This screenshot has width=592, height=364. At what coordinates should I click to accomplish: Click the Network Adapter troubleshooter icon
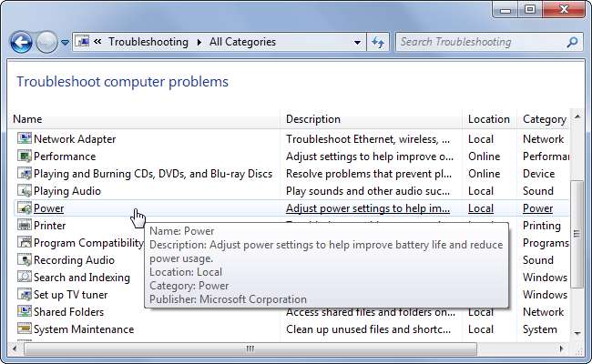[x=25, y=138]
